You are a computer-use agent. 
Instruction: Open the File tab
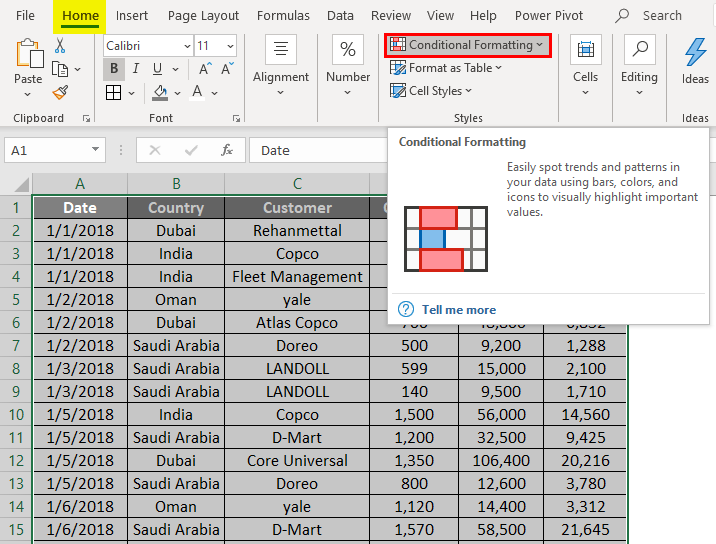pyautogui.click(x=25, y=16)
